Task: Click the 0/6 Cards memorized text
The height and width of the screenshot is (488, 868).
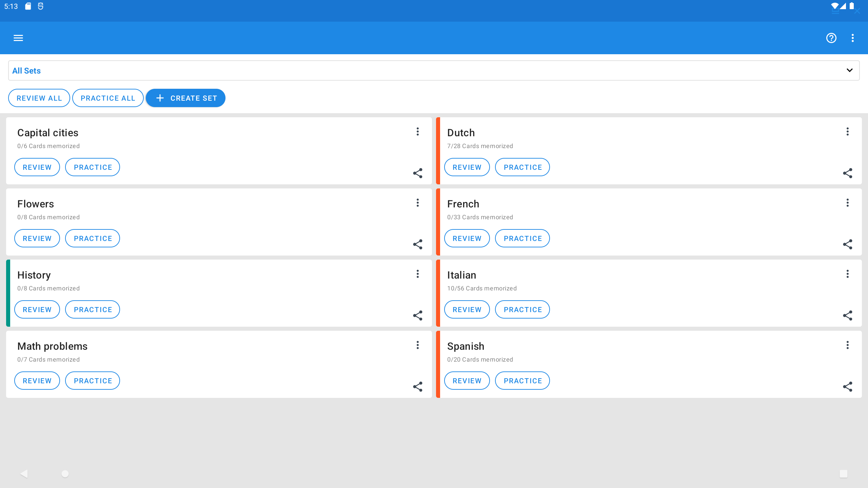Action: [48, 146]
